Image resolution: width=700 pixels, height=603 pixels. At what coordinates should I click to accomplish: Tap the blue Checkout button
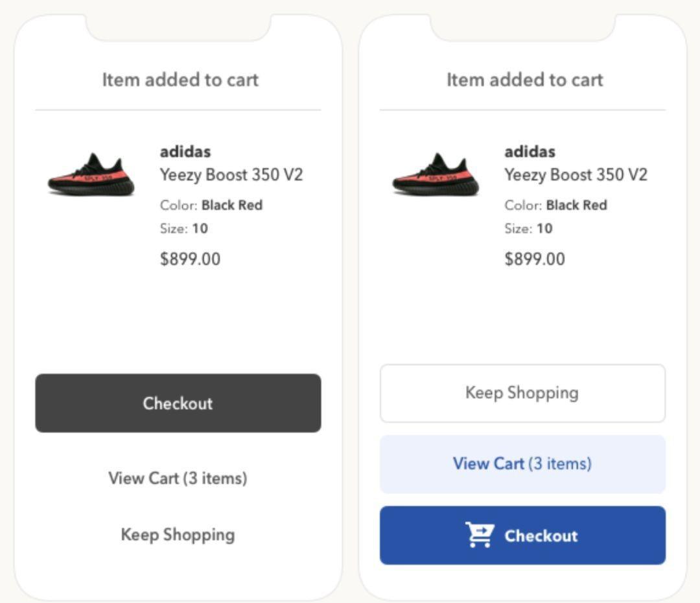point(523,535)
